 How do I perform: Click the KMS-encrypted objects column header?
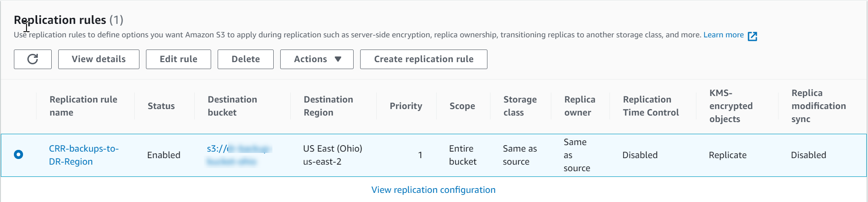click(731, 106)
